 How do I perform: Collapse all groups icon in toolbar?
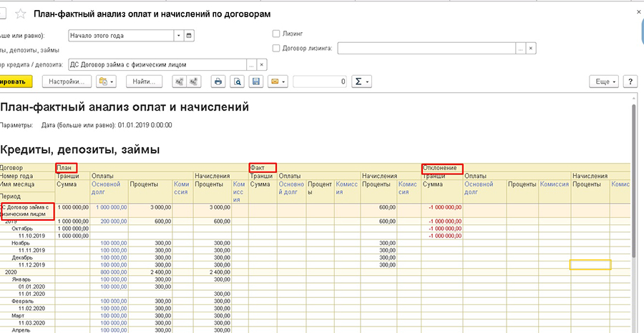point(179,81)
